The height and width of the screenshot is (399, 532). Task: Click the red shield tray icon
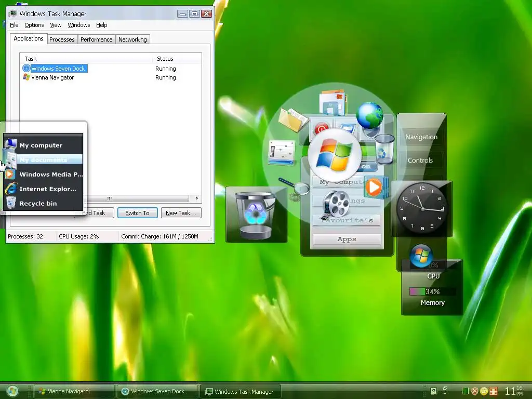click(474, 391)
